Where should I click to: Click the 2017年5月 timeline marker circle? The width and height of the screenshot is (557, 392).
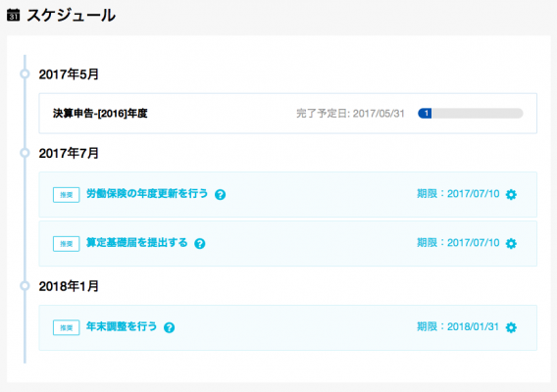[25, 73]
